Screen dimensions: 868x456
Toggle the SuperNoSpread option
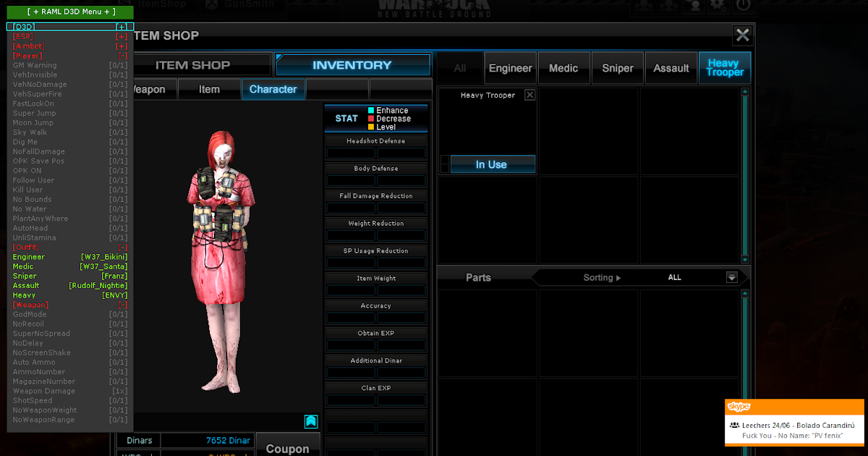pyautogui.click(x=70, y=333)
